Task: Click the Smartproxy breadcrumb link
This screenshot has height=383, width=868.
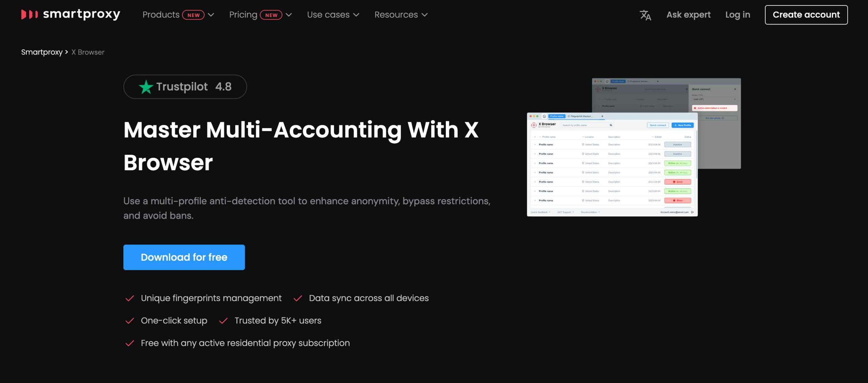Action: tap(42, 52)
